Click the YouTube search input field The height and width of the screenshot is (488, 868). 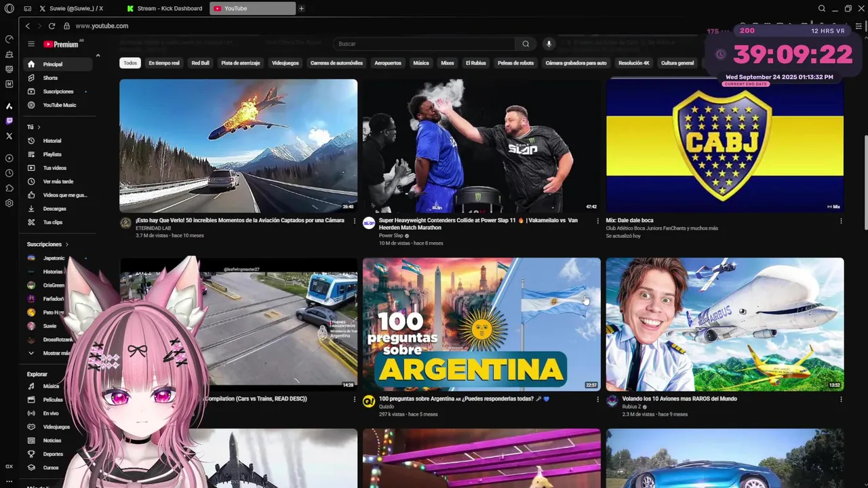point(424,44)
